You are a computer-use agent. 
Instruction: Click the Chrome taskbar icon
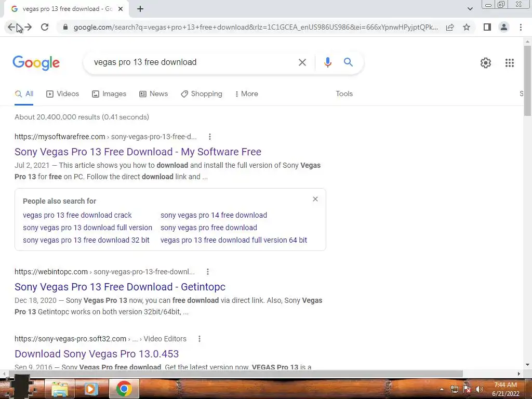[x=124, y=389]
